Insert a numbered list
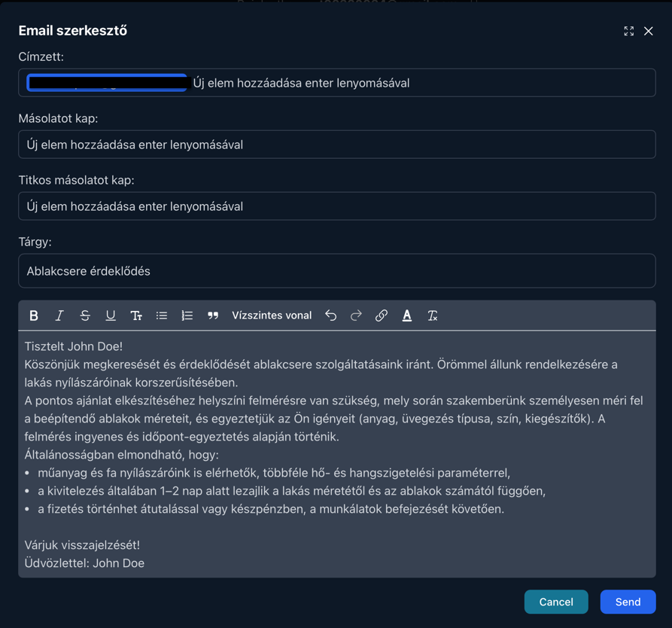This screenshot has height=628, width=672. click(187, 316)
